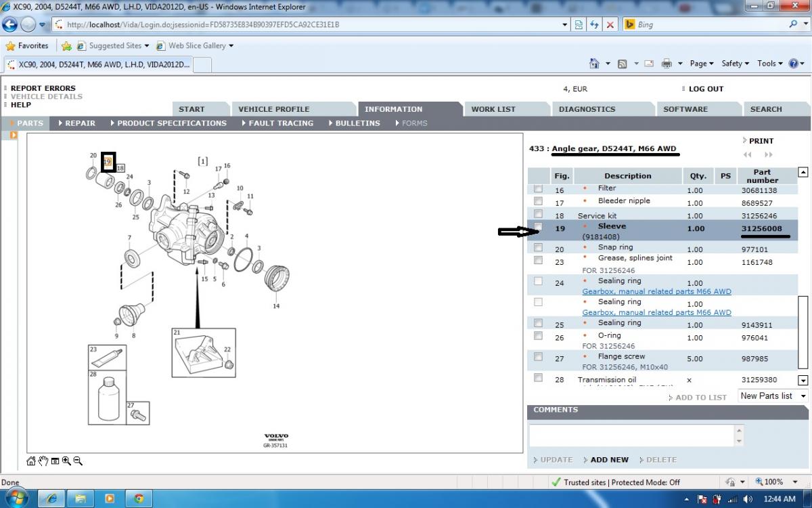Image resolution: width=812 pixels, height=508 pixels.
Task: Open the New Parts list dropdown
Action: click(x=773, y=396)
